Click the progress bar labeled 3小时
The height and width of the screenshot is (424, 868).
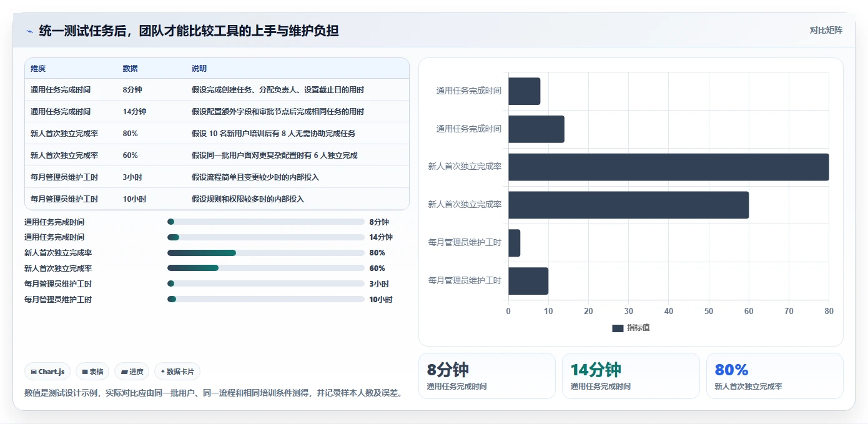266,283
